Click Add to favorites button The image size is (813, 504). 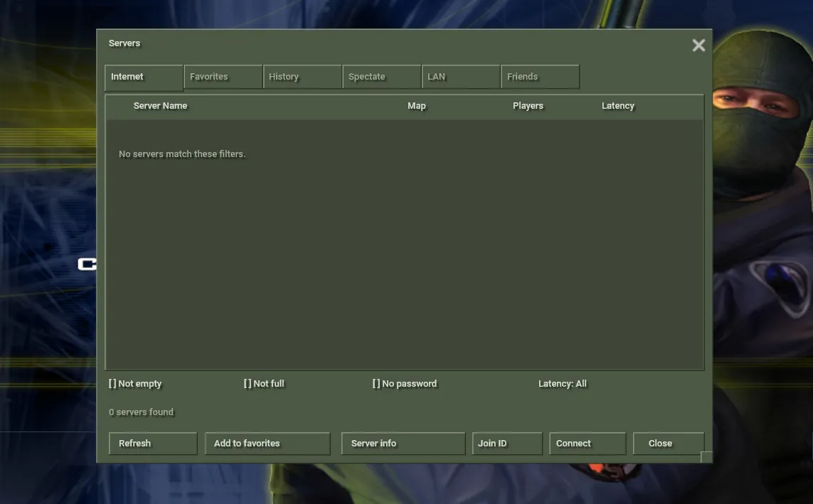(x=267, y=444)
